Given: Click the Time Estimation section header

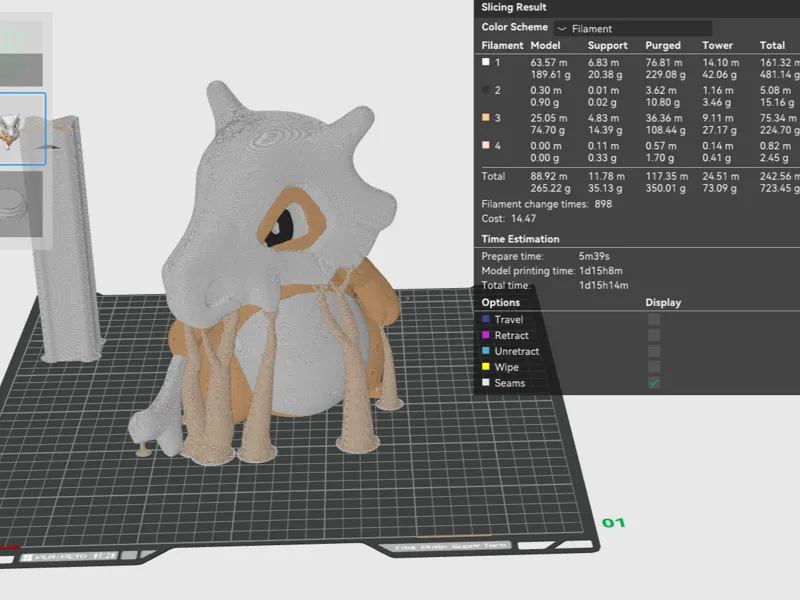Looking at the screenshot, I should tap(520, 239).
